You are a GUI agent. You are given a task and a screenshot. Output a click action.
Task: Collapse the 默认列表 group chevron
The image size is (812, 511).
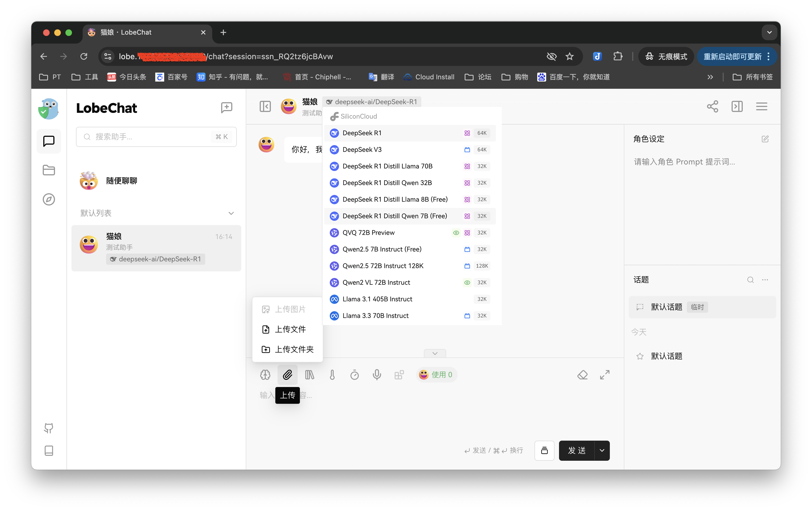click(x=231, y=213)
